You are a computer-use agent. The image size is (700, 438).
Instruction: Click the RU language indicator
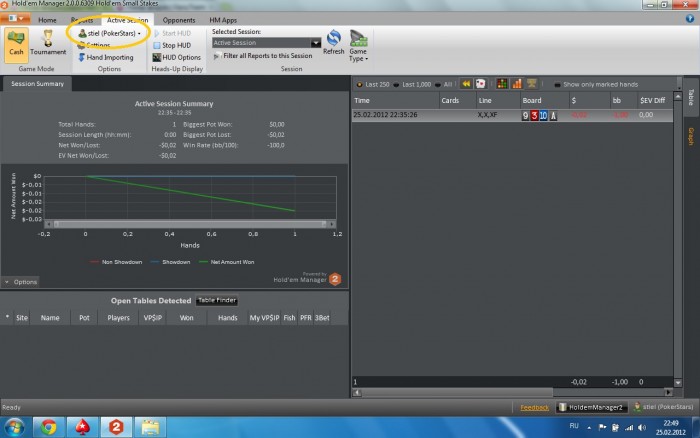(574, 426)
